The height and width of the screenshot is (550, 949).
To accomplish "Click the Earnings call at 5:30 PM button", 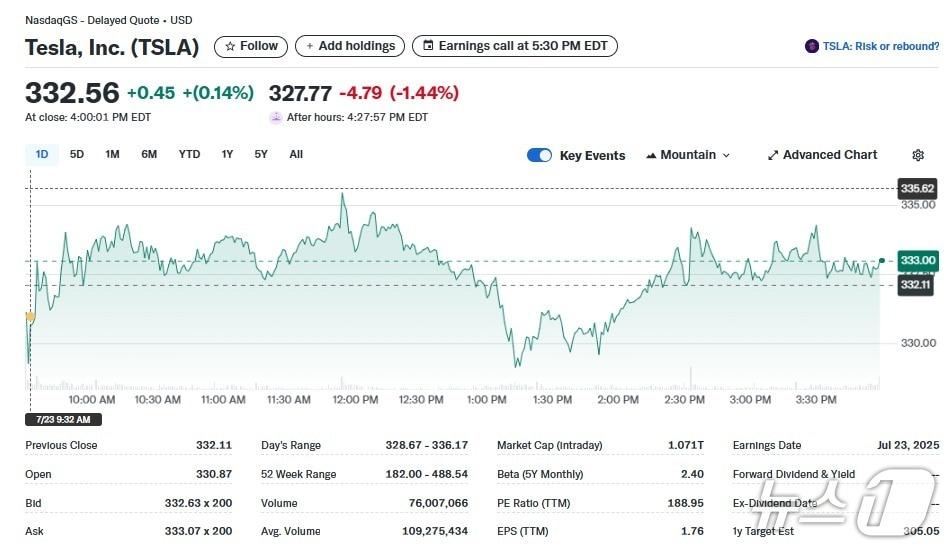I will pyautogui.click(x=515, y=46).
